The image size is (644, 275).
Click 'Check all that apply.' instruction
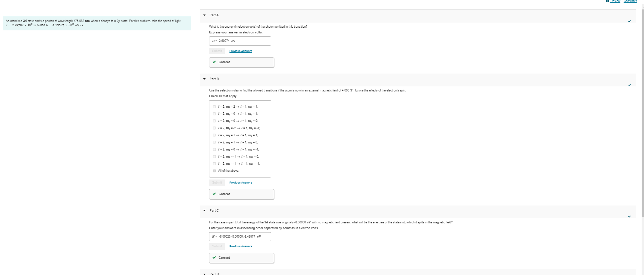pyautogui.click(x=223, y=96)
